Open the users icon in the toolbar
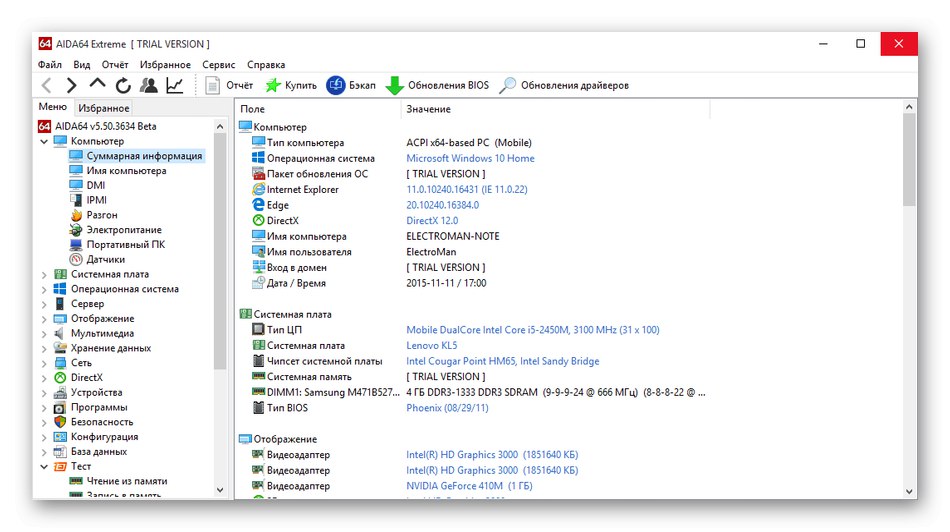Screen dimensions: 950x532 pos(148,85)
